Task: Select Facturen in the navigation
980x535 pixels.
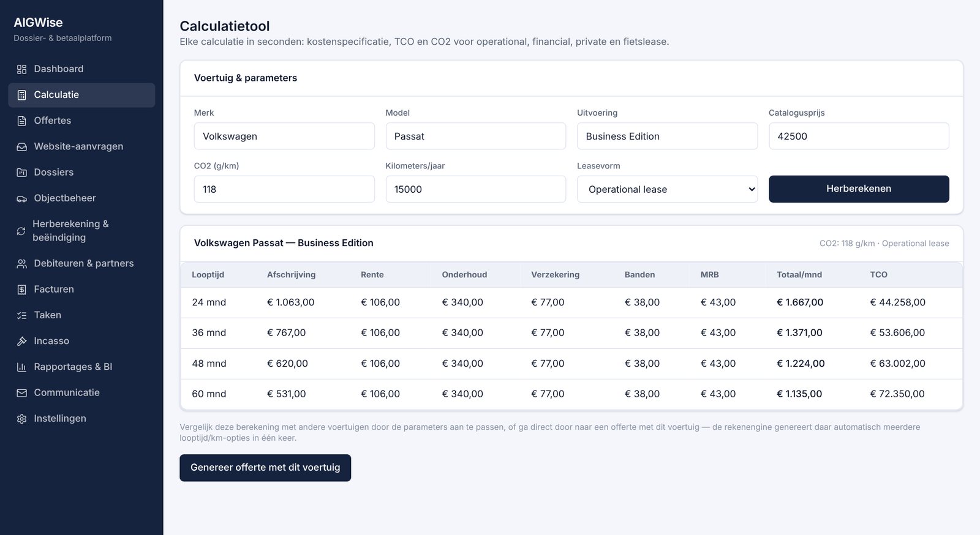Action: [81, 289]
